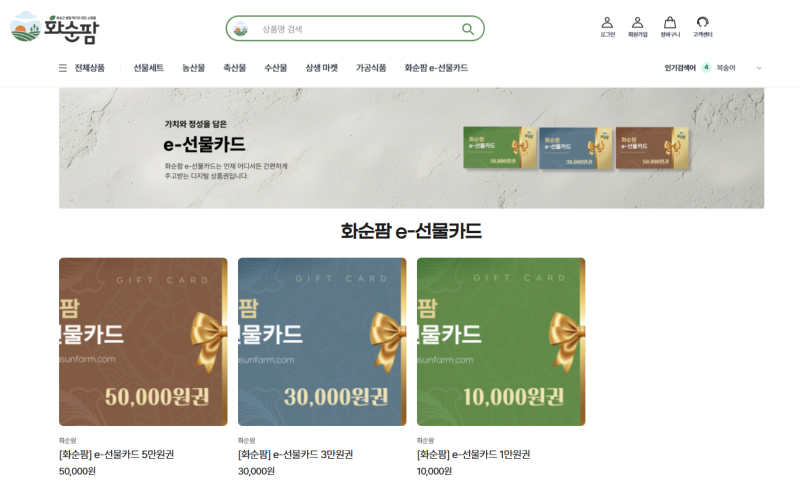This screenshot has width=800, height=499.
Task: Go to 축산물 category
Action: click(x=235, y=68)
